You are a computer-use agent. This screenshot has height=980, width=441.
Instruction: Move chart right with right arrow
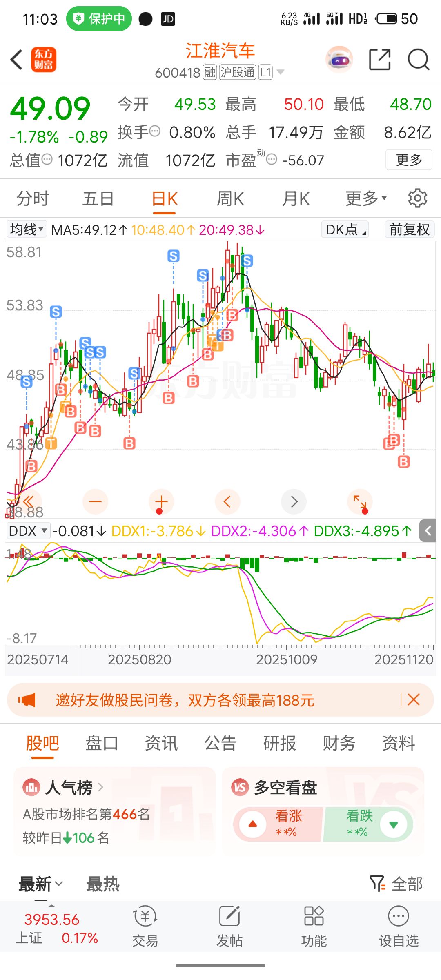(294, 501)
